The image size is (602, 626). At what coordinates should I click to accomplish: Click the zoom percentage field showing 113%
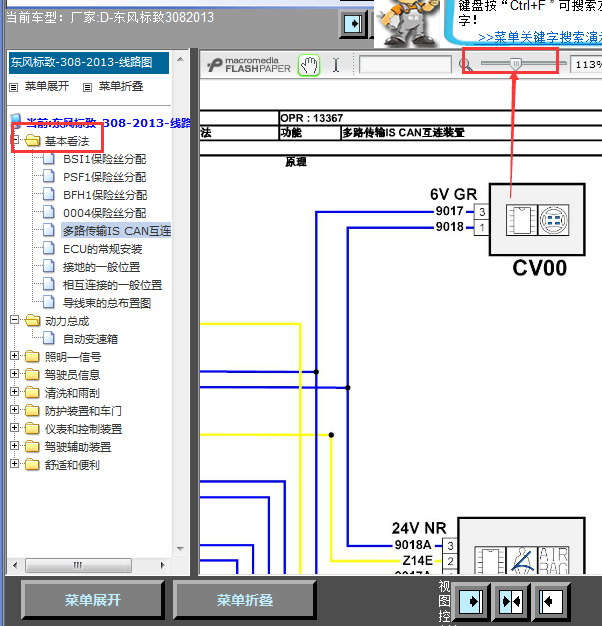(x=586, y=65)
